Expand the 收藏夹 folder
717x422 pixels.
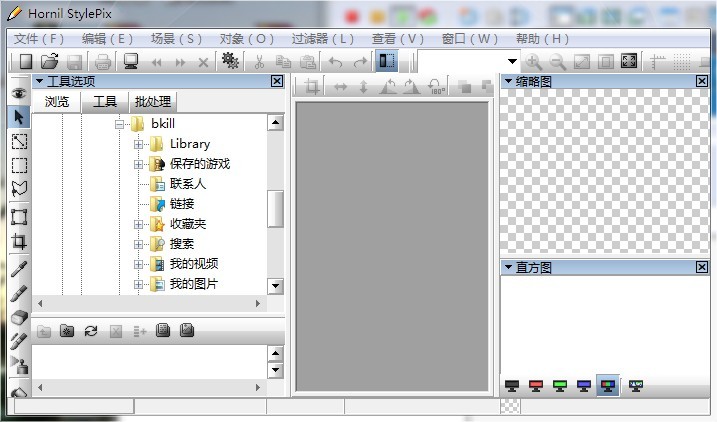138,224
